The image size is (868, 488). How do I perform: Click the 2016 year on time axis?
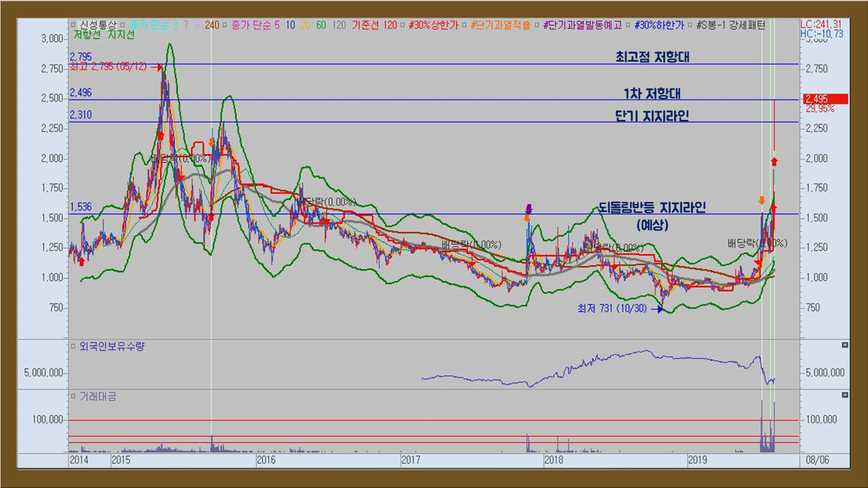[x=267, y=460]
